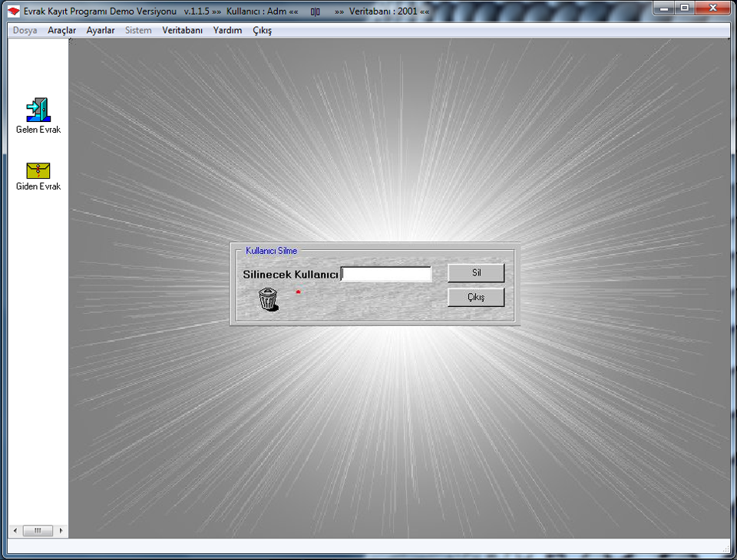Click the Silinecek Kullanıcı label
737x560 pixels.
(x=290, y=275)
